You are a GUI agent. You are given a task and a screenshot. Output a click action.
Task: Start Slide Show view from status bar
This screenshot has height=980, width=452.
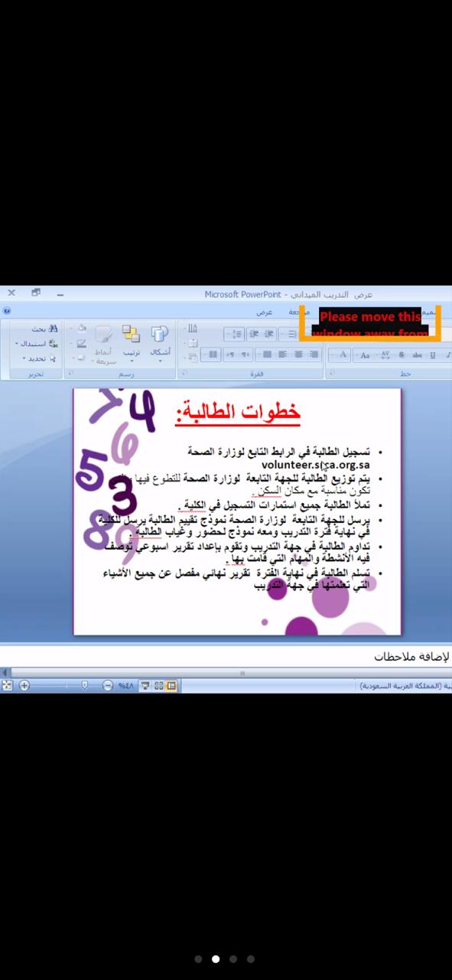pos(145,686)
